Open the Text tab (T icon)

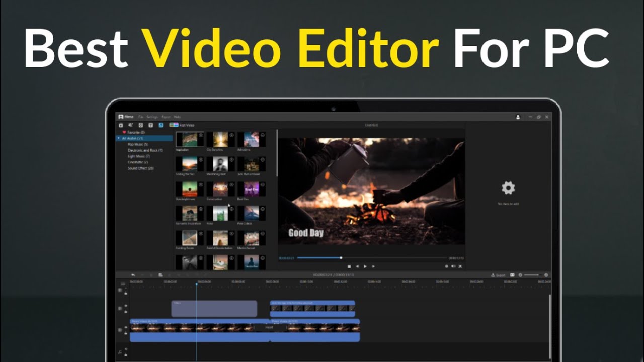tap(150, 125)
